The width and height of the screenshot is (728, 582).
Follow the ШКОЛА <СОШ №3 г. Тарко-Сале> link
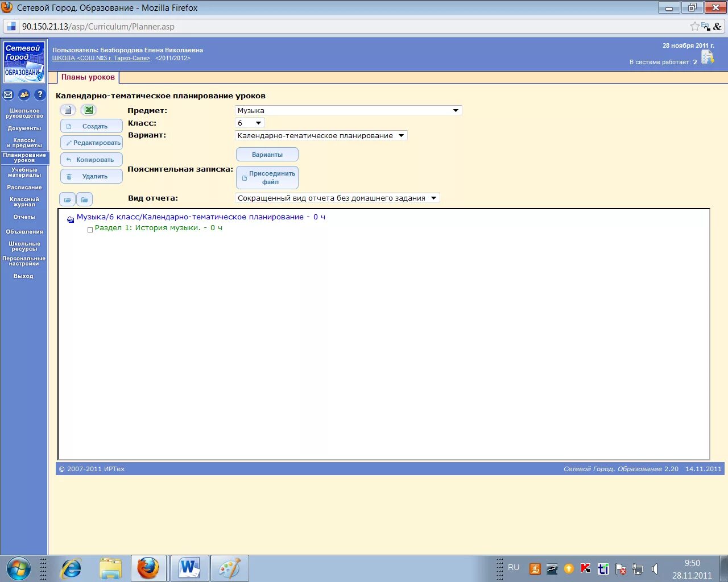coord(102,58)
